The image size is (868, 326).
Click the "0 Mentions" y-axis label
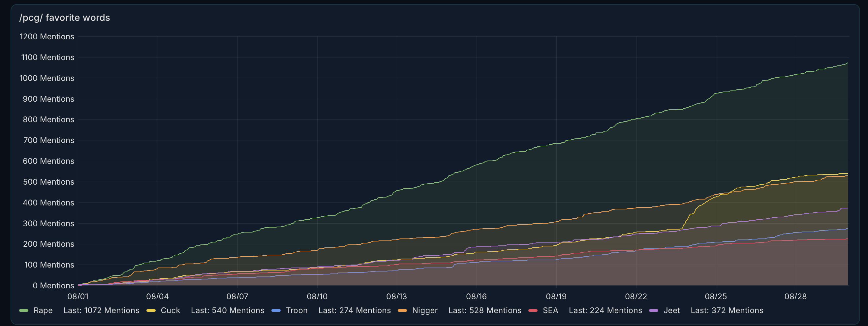coord(53,285)
